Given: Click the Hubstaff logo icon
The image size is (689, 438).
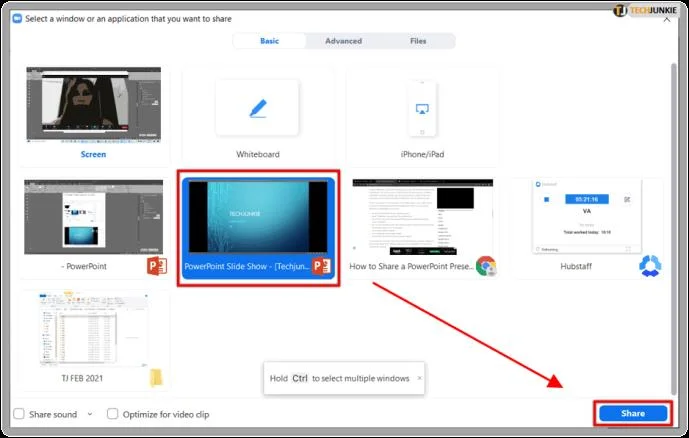Looking at the screenshot, I should [x=650, y=266].
